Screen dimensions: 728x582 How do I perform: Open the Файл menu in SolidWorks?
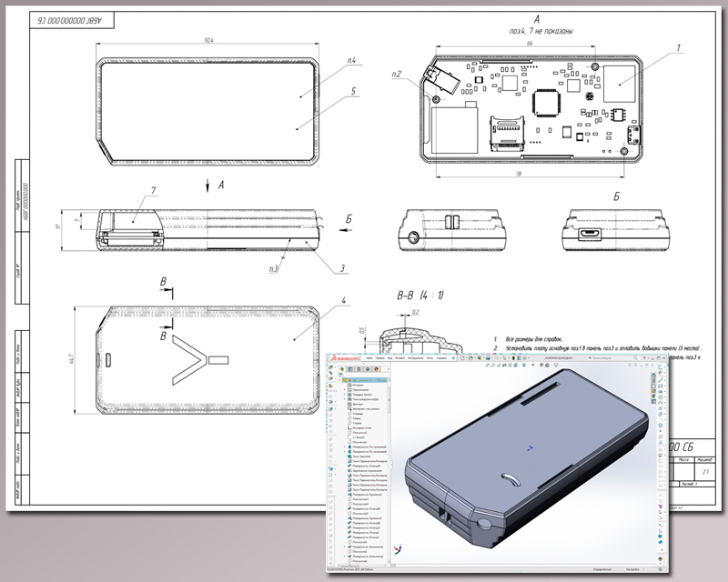click(369, 357)
